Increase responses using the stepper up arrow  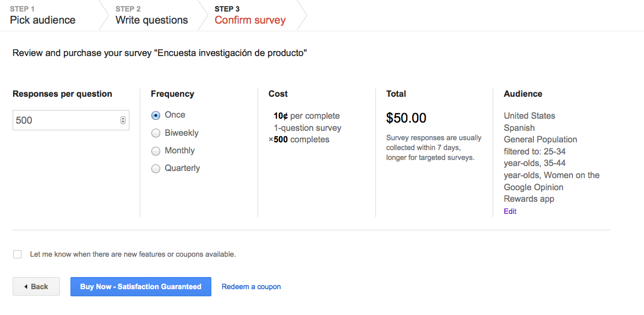(123, 119)
